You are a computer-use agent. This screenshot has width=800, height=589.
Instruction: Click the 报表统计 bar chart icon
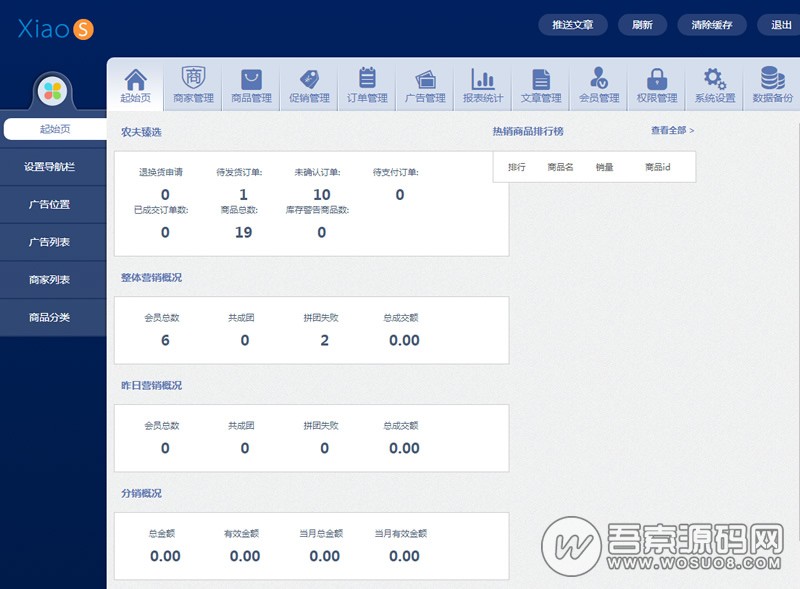(x=483, y=78)
